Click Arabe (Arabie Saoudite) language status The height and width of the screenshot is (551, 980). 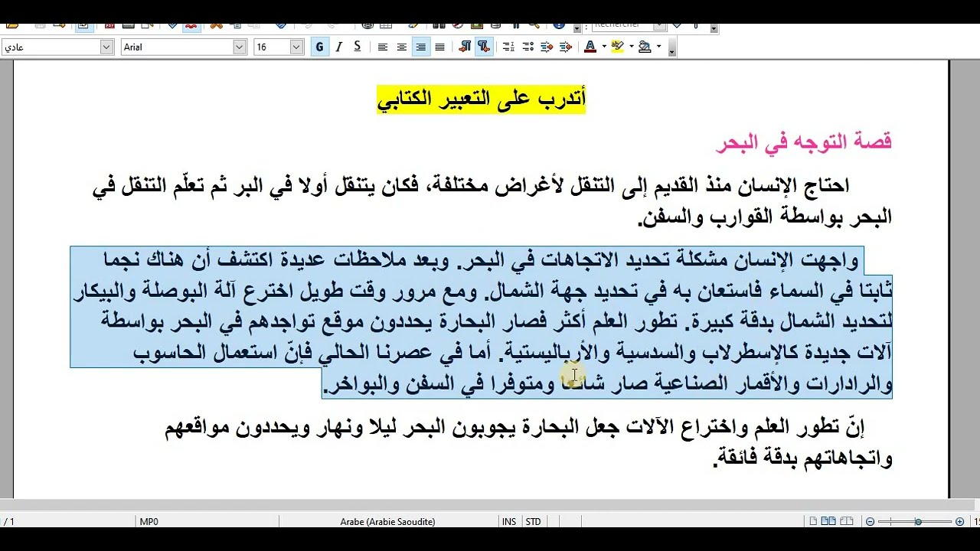coord(387,521)
